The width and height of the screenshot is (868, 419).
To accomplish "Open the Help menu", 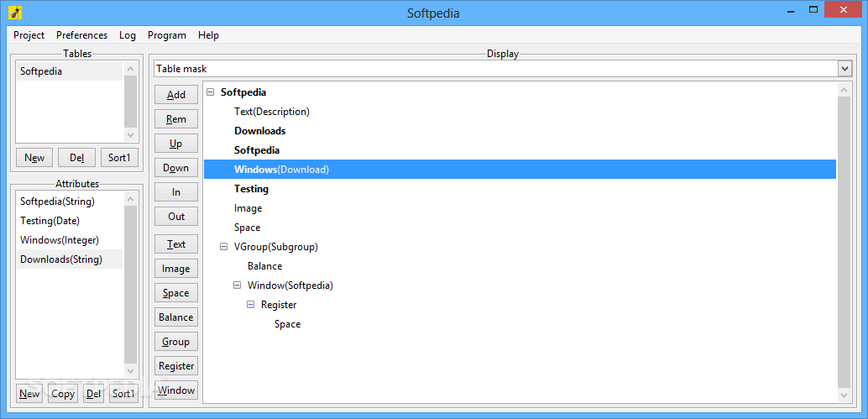I will tap(209, 35).
